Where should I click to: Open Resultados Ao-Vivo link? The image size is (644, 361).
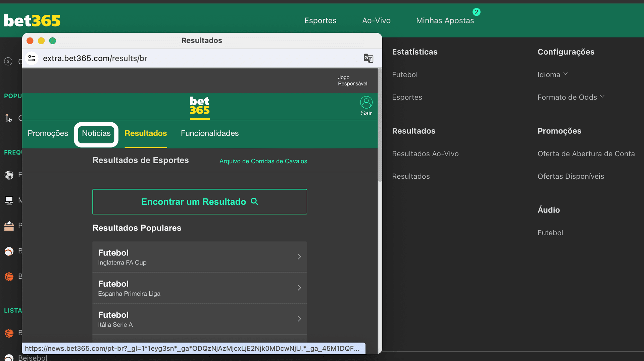click(425, 154)
